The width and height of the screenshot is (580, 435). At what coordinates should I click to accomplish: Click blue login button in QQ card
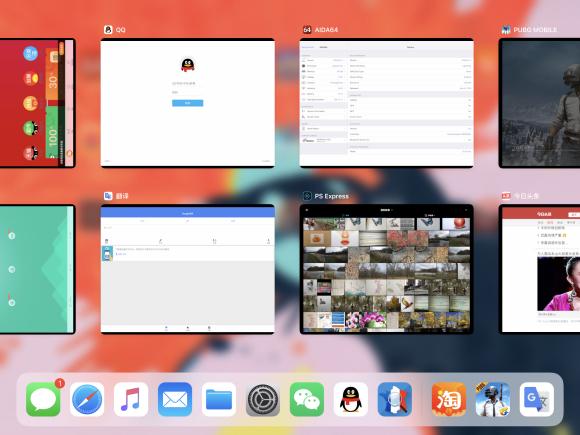pos(188,103)
